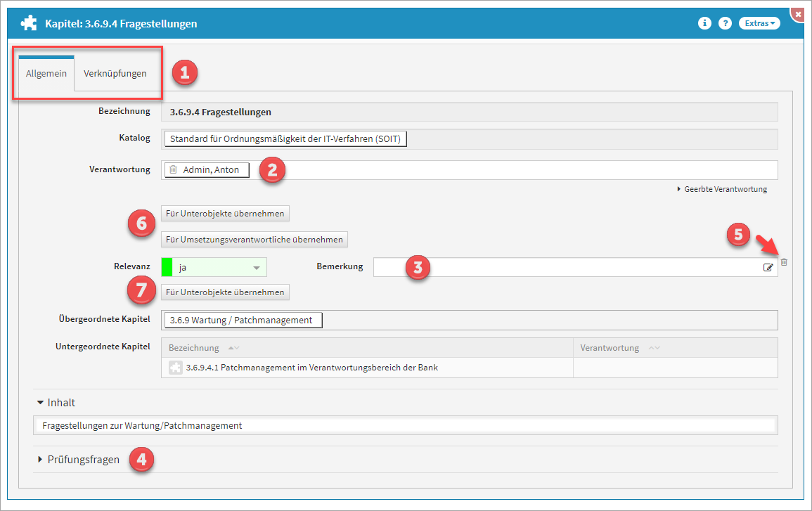Click the Admin, Anton responsibility tag
This screenshot has width=812, height=511.
click(207, 170)
